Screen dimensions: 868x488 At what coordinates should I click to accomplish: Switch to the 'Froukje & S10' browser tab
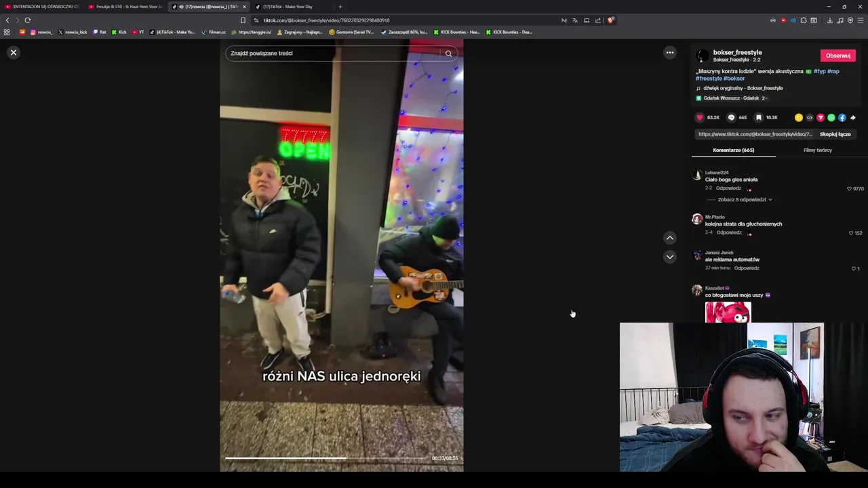(x=125, y=7)
